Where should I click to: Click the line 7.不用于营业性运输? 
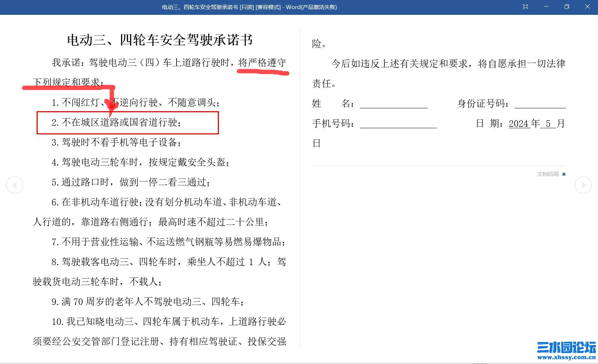tap(169, 242)
